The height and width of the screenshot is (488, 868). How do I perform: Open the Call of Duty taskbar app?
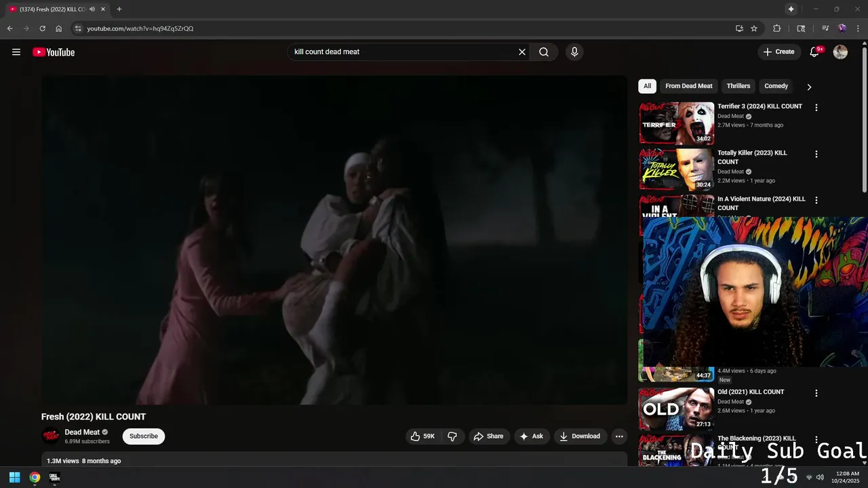click(54, 477)
